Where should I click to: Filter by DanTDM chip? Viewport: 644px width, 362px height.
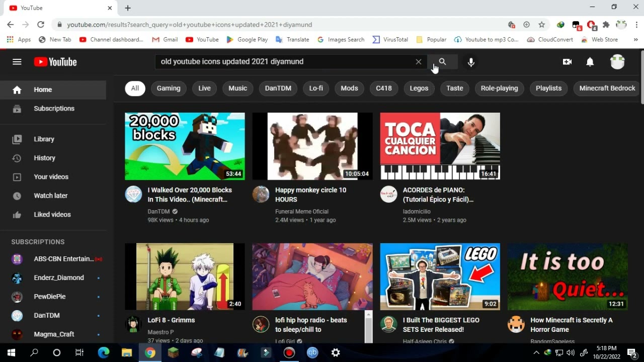coord(278,88)
